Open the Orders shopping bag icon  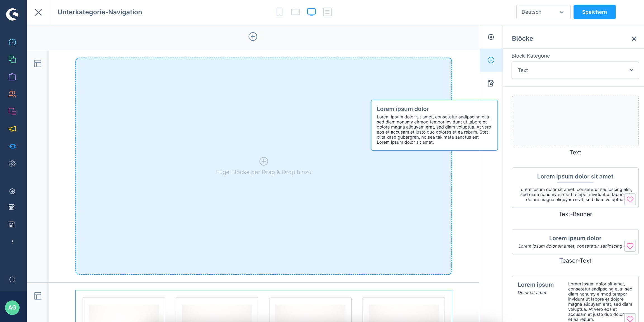click(x=12, y=77)
